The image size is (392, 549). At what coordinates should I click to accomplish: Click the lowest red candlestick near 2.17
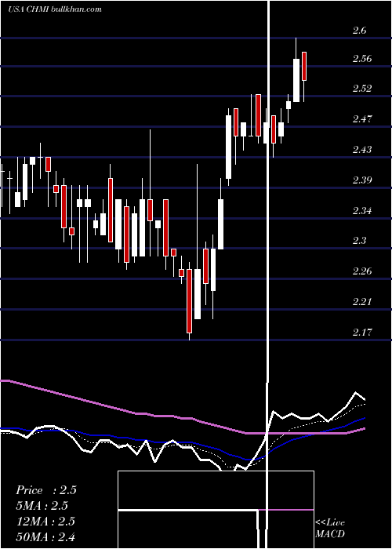pos(190,300)
